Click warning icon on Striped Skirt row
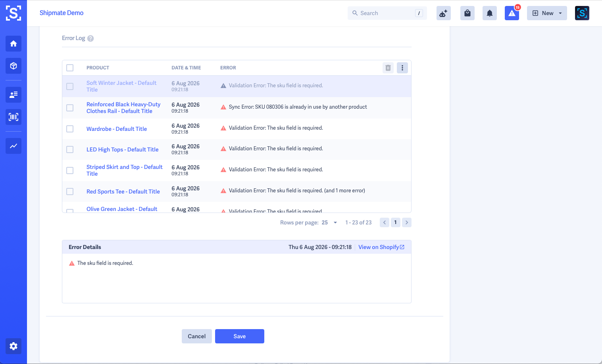This screenshot has height=364, width=602. coord(223,170)
